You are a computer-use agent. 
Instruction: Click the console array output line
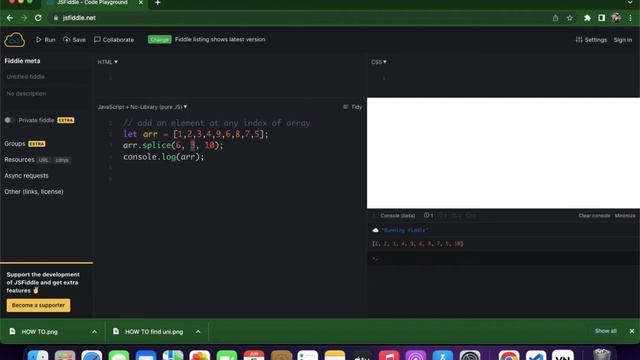click(418, 244)
